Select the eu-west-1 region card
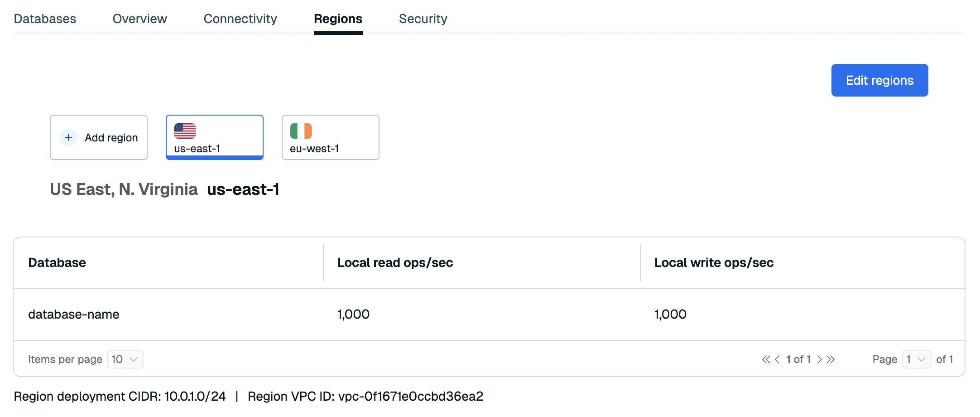The width and height of the screenshot is (980, 417). coord(330,137)
